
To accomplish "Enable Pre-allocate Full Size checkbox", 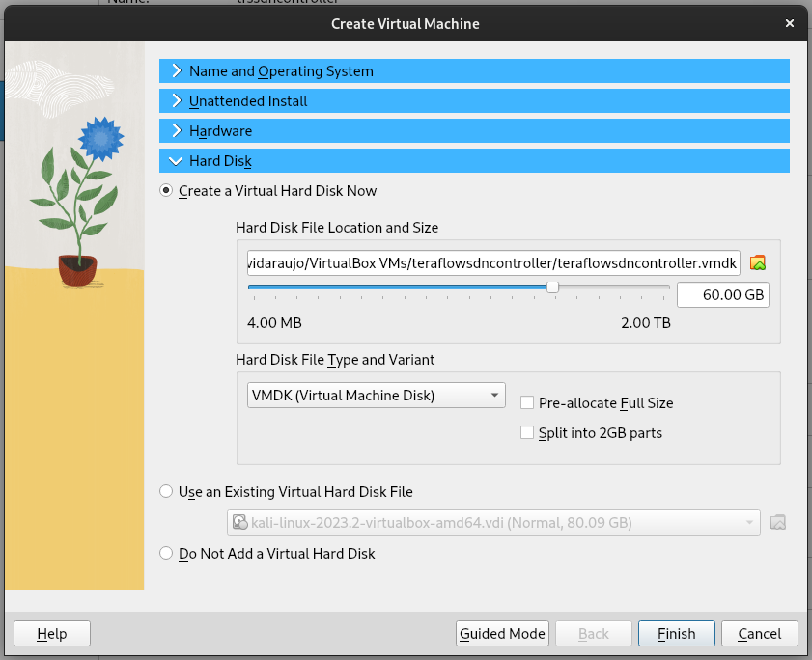I will 527,403.
